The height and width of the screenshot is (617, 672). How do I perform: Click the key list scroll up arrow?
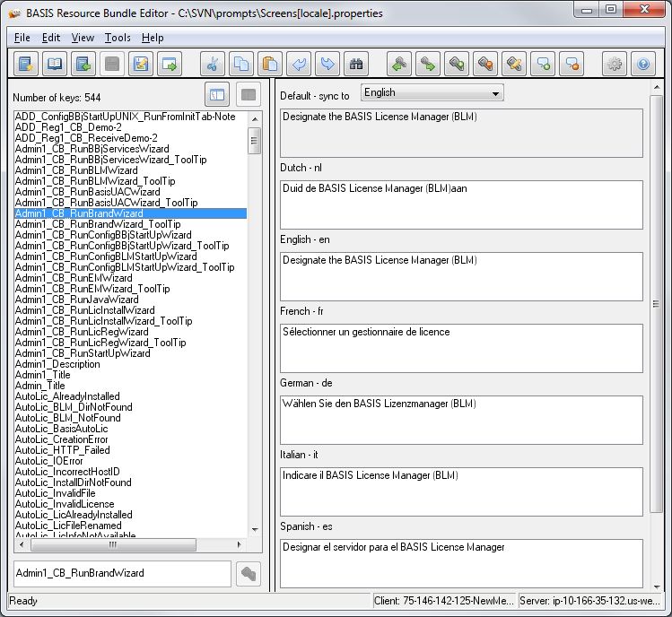(x=255, y=118)
